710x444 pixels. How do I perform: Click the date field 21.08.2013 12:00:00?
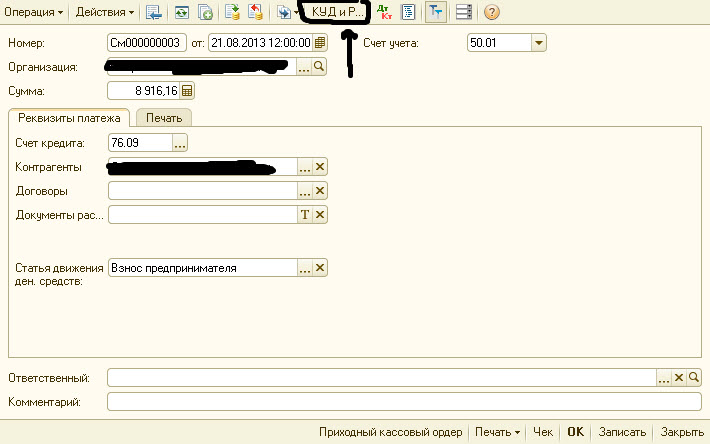pyautogui.click(x=260, y=43)
